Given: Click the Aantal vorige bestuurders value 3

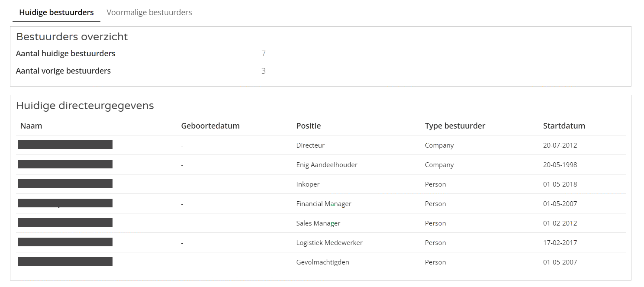Looking at the screenshot, I should click(263, 71).
